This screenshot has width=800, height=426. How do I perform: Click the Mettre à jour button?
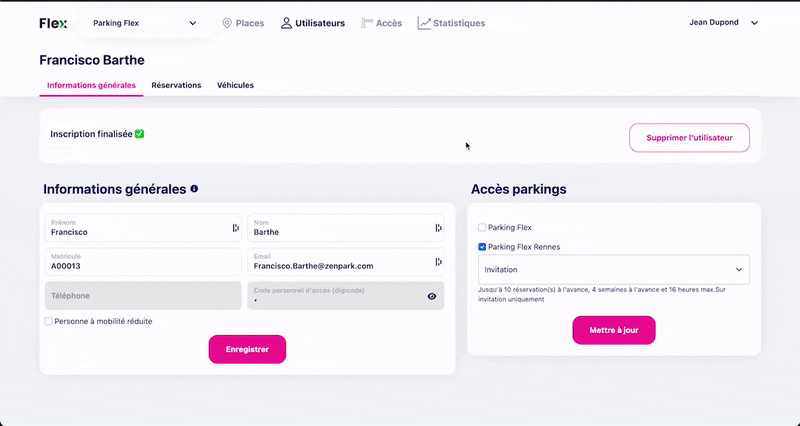614,330
